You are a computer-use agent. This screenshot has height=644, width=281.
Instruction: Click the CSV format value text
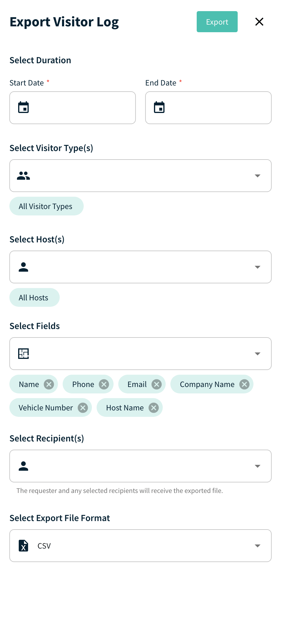[44, 546]
